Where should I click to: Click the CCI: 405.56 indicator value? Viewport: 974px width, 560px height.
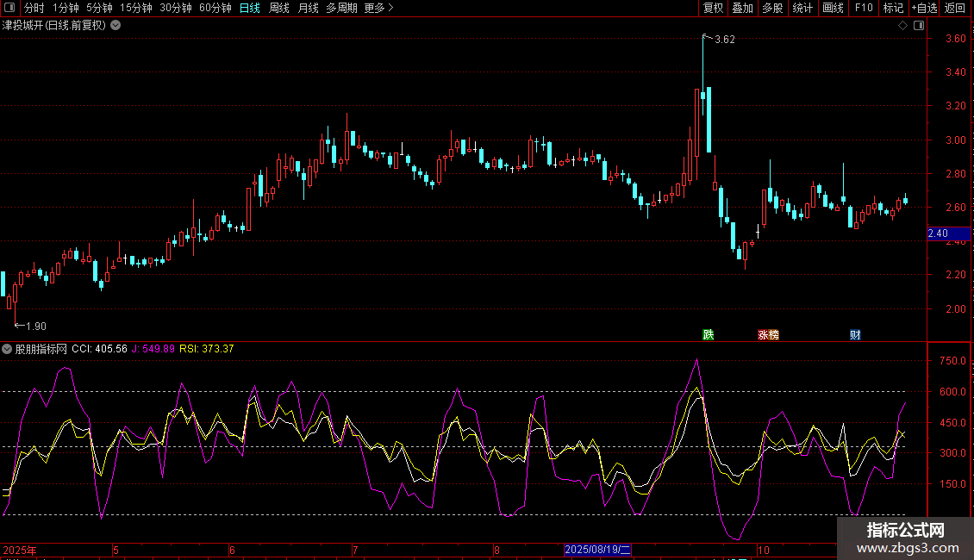99,349
